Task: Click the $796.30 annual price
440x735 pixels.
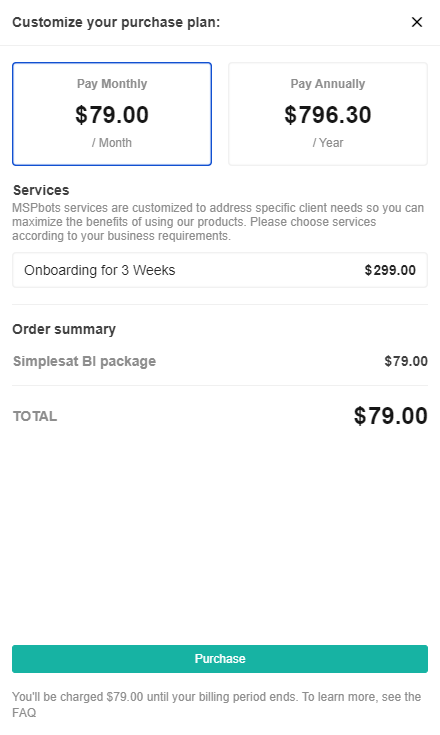Action: click(328, 115)
